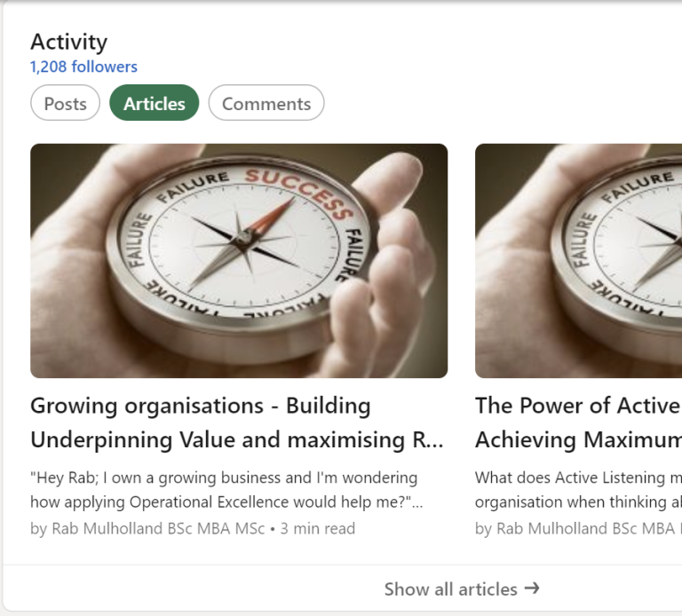Click the first article's Rab Mulholland byline
Image resolution: width=682 pixels, height=616 pixels.
pos(147,529)
